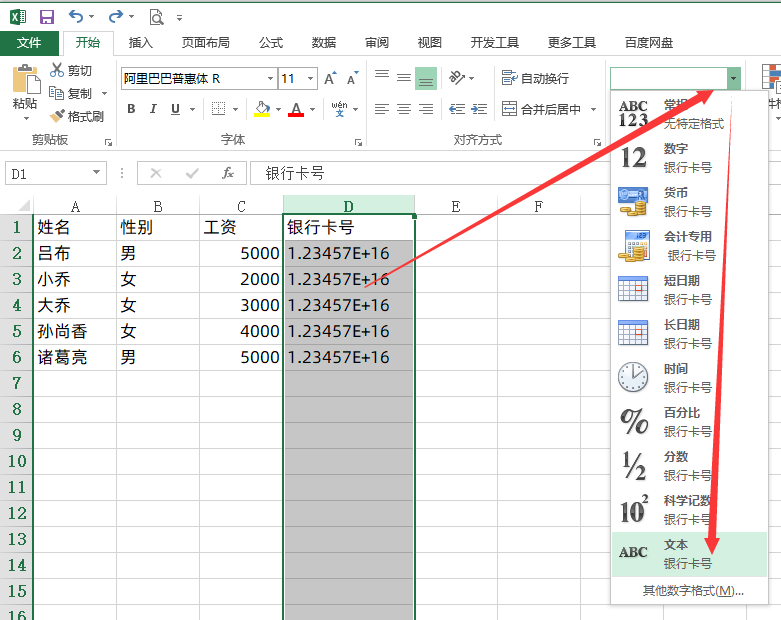
Task: Expand the Copy (复制) dropdown arrow
Action: point(105,93)
